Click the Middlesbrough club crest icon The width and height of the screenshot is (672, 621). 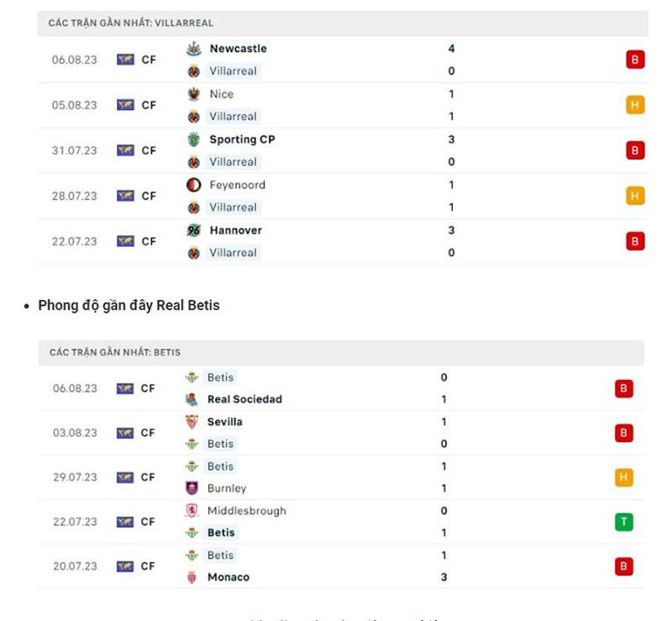click(192, 511)
